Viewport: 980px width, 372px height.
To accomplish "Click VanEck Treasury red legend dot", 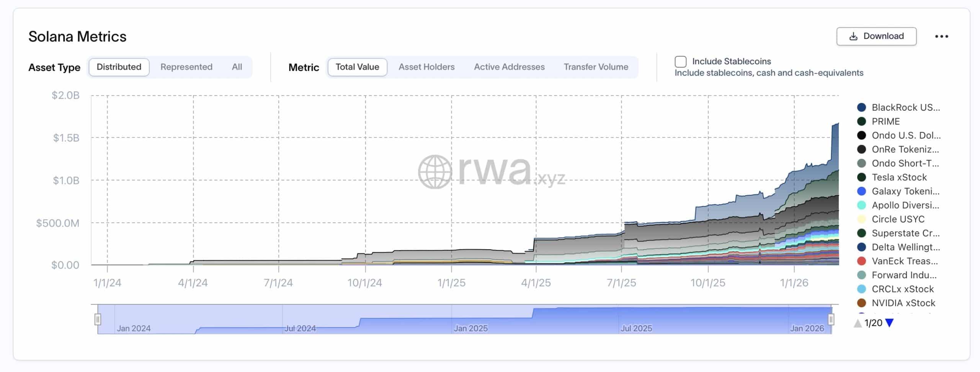I will click(x=861, y=261).
